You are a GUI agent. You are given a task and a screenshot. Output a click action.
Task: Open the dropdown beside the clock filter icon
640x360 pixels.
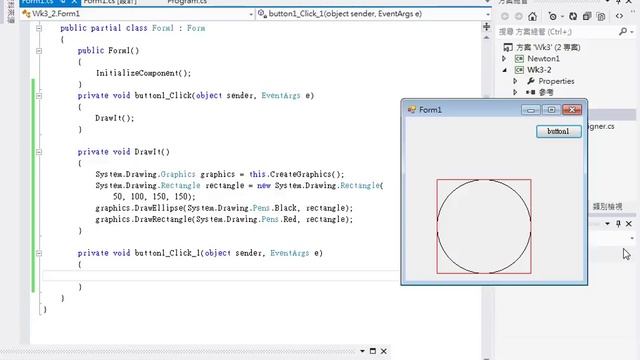(x=562, y=17)
